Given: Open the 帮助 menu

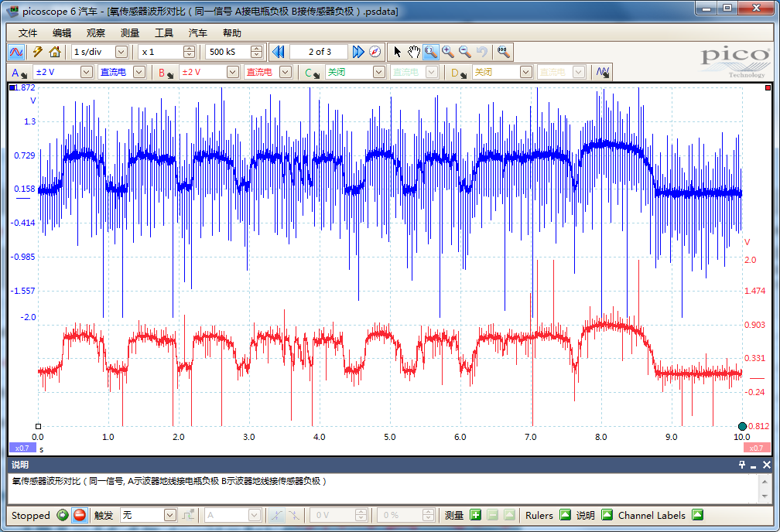Looking at the screenshot, I should [x=232, y=32].
